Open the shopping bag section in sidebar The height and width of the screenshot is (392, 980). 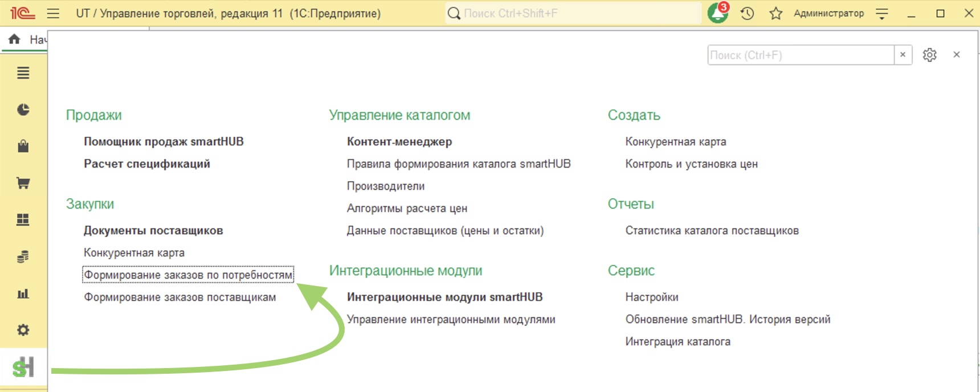tap(23, 146)
